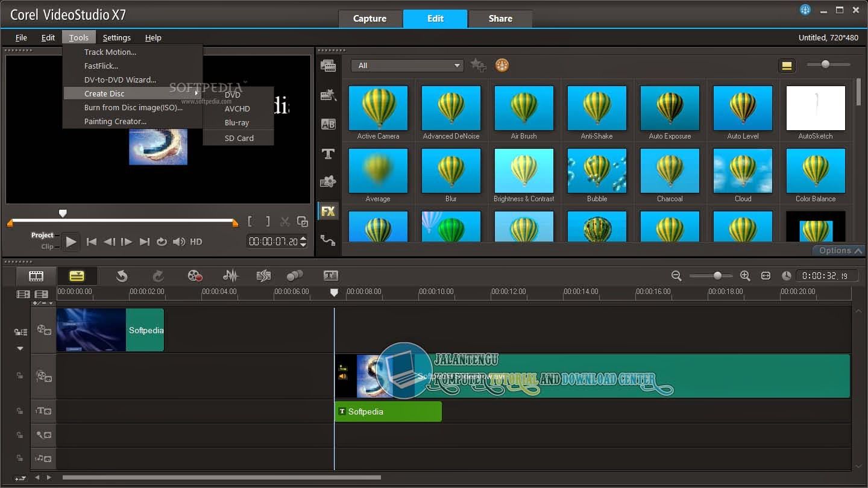The height and width of the screenshot is (488, 868).
Task: Click the project duration clock icon
Action: click(786, 276)
